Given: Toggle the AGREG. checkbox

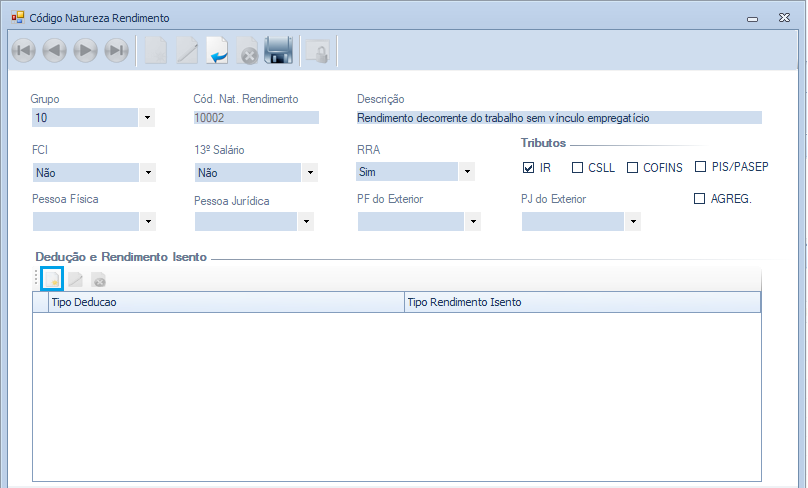Looking at the screenshot, I should 700,199.
